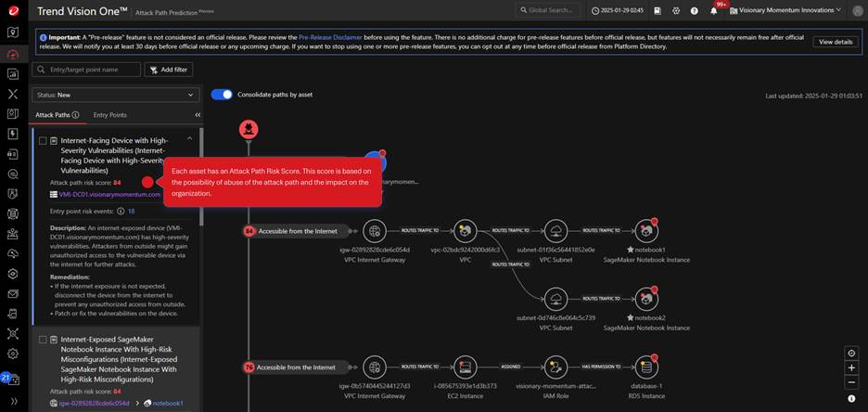Open the chart dashboards icon in sidebar
The height and width of the screenshot is (412, 868).
[x=13, y=73]
